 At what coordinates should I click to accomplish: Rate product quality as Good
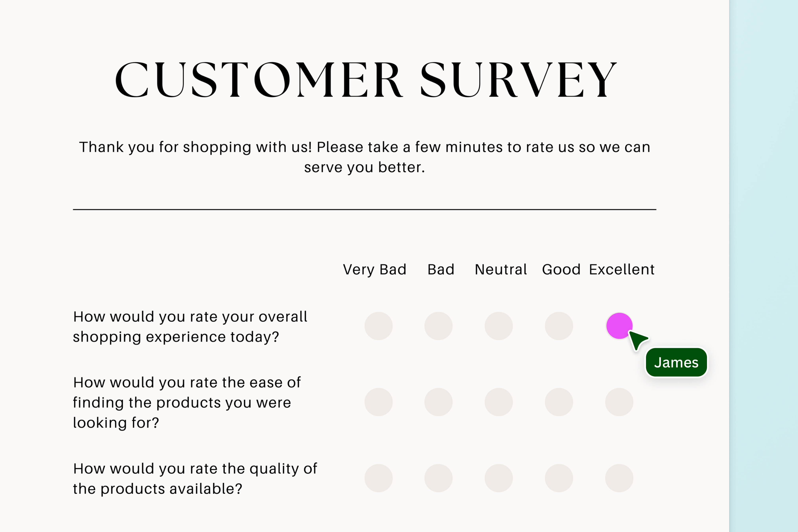coord(559,478)
